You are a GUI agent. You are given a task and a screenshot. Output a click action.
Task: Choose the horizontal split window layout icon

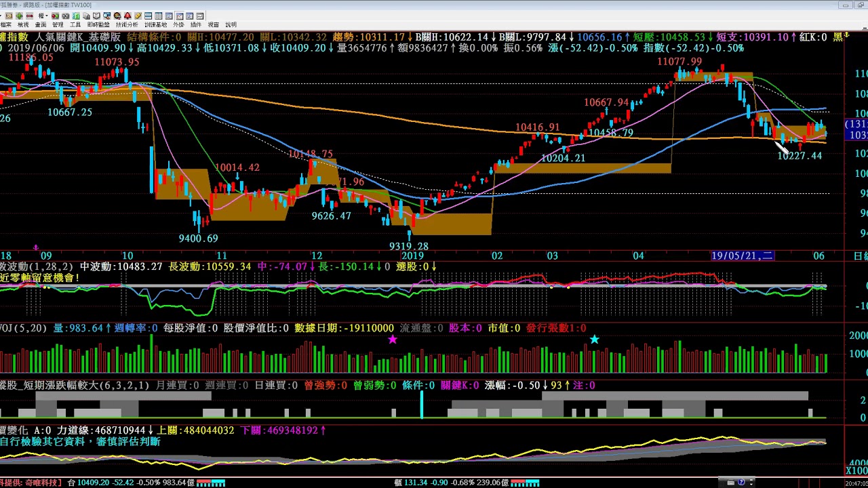click(148, 16)
